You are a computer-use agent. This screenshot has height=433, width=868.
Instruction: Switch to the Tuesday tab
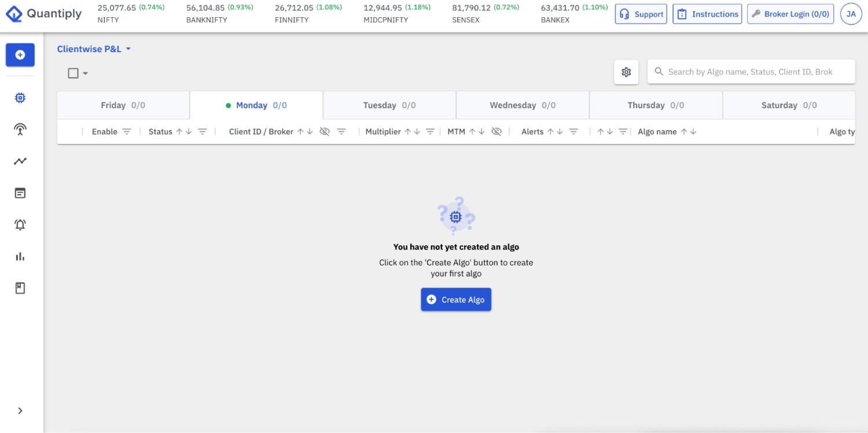click(389, 105)
